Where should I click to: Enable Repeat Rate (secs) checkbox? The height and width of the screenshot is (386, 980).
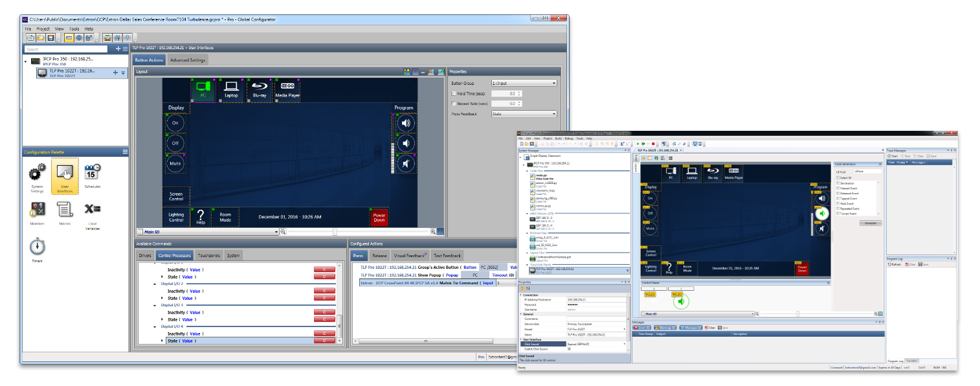coord(454,103)
